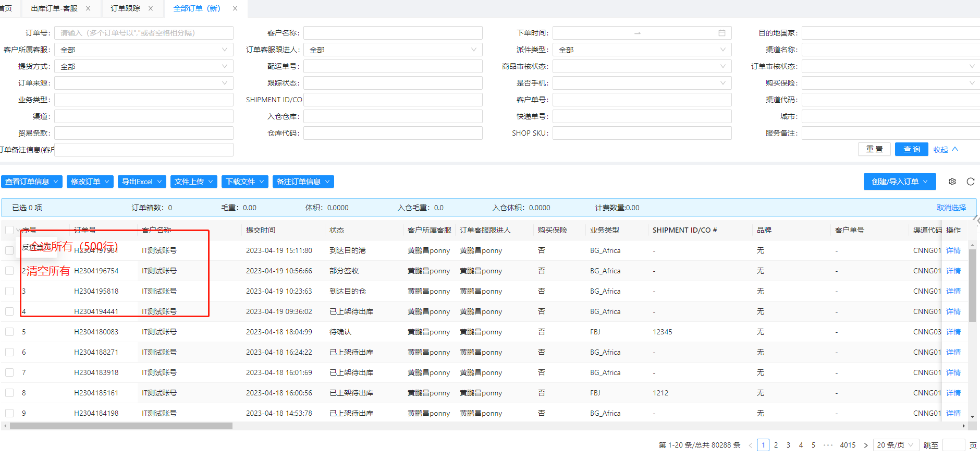
Task: Check the box for row 9
Action: [x=9, y=413]
